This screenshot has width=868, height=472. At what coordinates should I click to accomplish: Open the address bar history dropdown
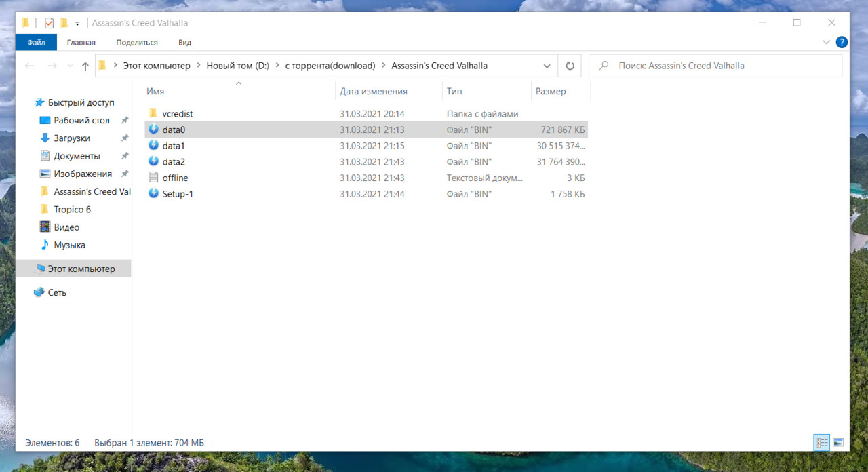[x=547, y=66]
